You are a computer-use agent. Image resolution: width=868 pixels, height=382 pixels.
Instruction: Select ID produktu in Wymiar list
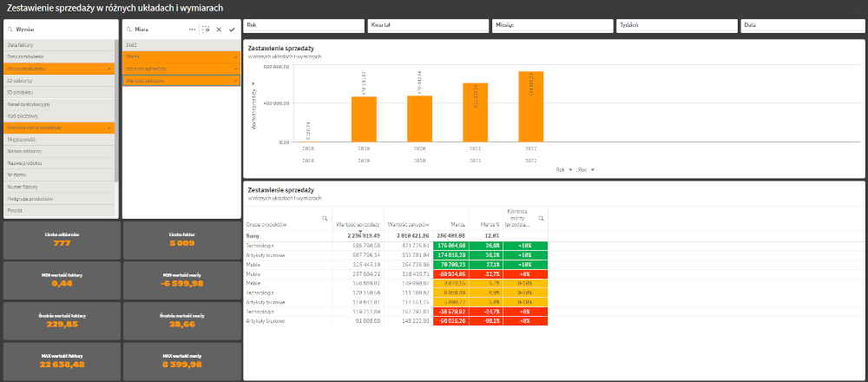59,92
